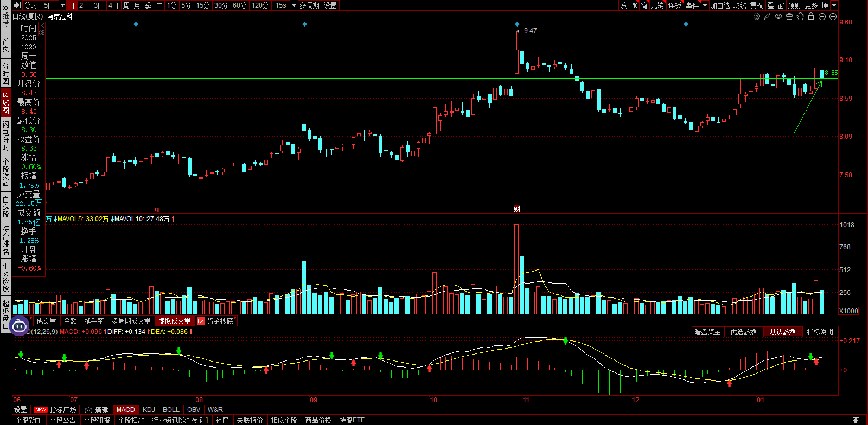Switch to 分时 intraday view
The image size is (868, 425).
point(31,5)
